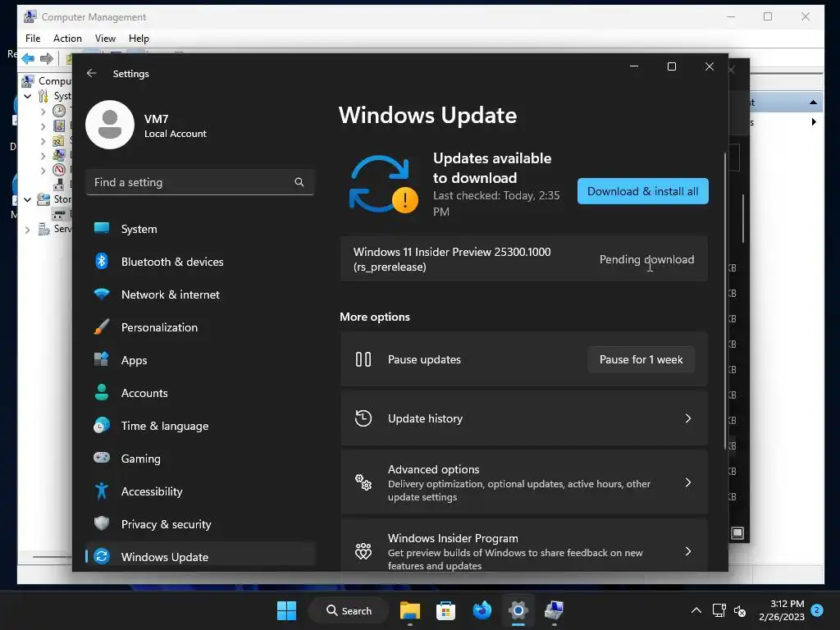Expand Services and Applications tree node
This screenshot has height=630, width=840.
click(x=28, y=230)
